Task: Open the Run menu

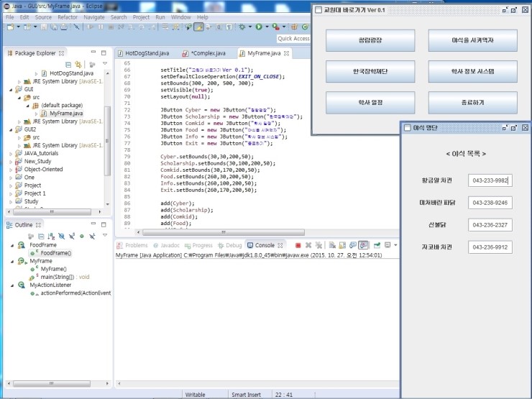Action: [160, 17]
